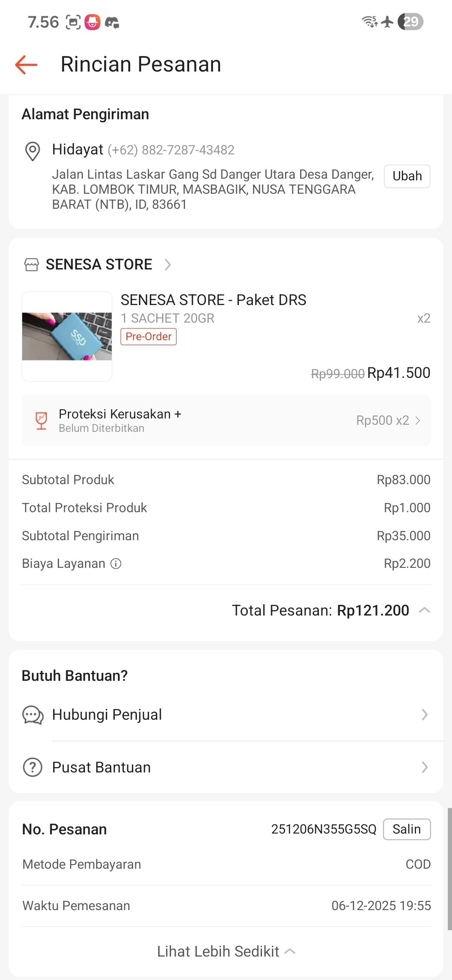Expand Proteksi Kerusakan Rp500 x2 details
452x980 pixels.
[x=388, y=421]
